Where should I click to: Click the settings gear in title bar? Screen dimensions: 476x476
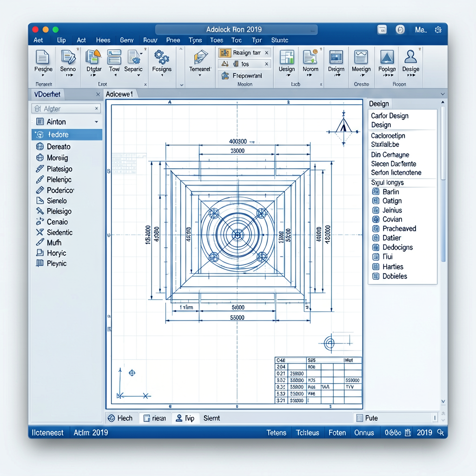(x=438, y=30)
